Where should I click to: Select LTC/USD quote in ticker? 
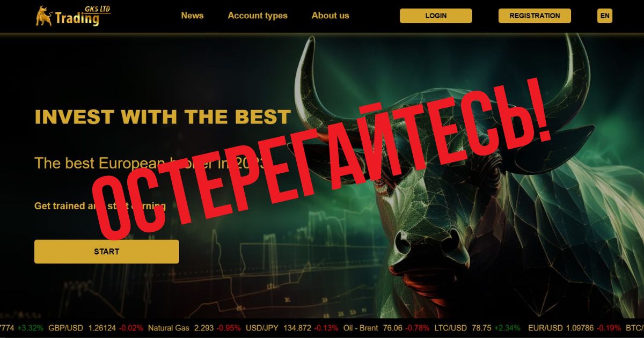[x=477, y=328]
